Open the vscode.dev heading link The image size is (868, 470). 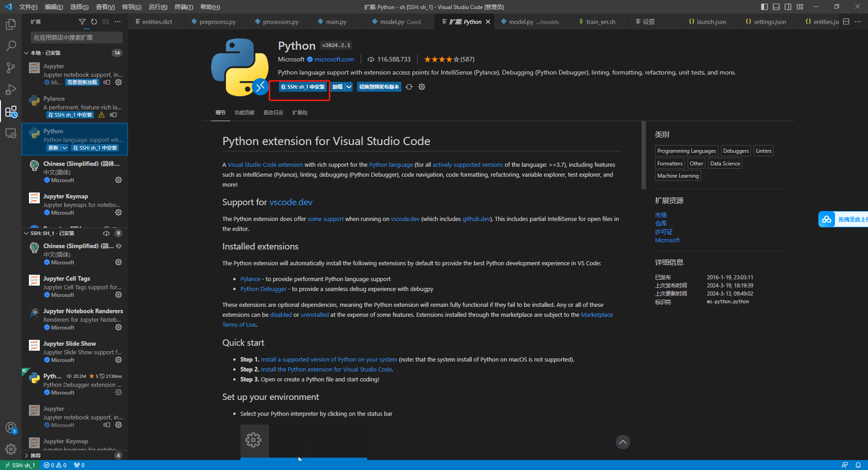[291, 202]
